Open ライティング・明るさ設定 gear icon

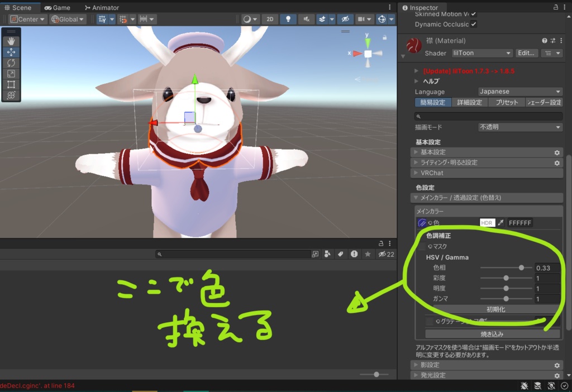coord(557,163)
